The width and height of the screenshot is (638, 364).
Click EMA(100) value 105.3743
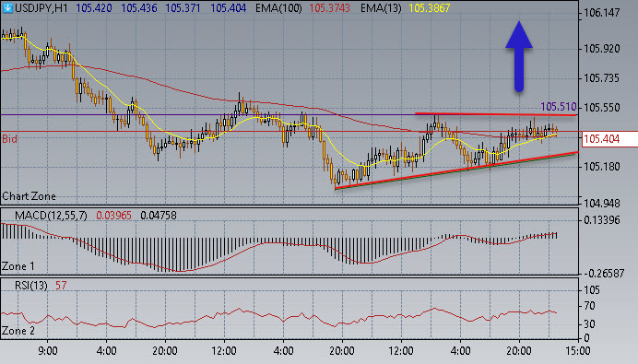(329, 8)
